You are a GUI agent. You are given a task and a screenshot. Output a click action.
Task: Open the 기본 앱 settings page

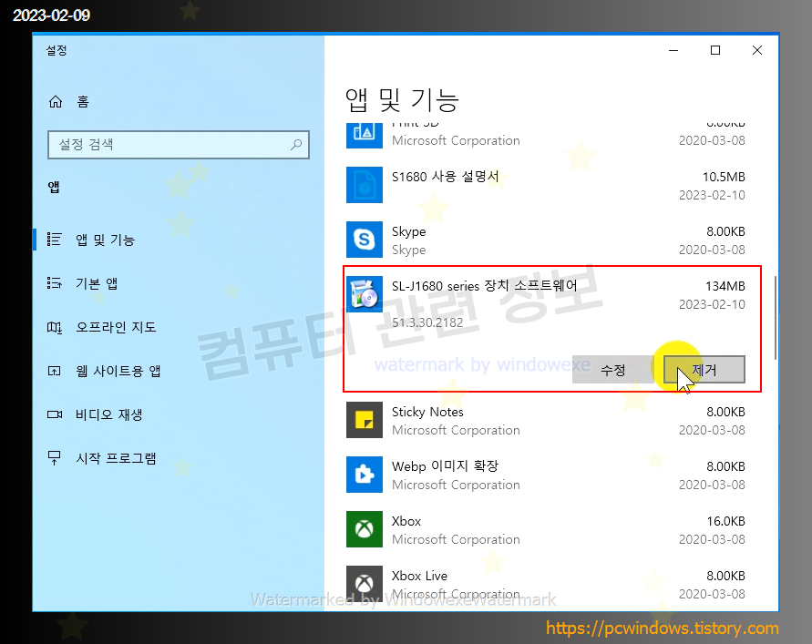(178, 283)
